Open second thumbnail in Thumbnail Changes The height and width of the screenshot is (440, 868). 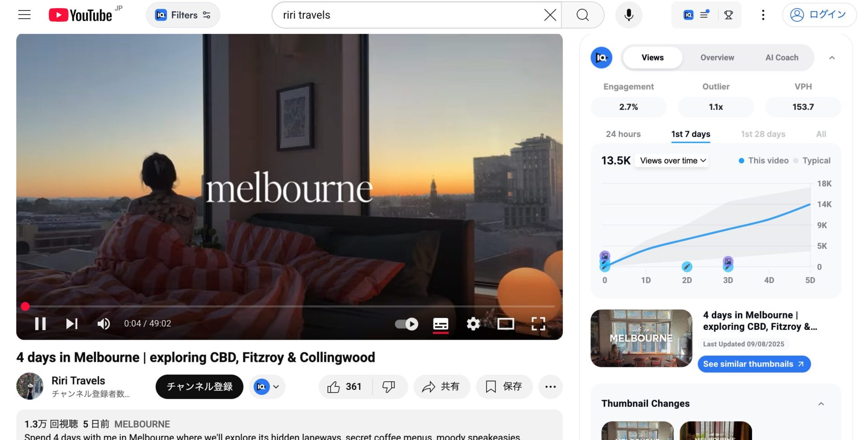click(716, 431)
